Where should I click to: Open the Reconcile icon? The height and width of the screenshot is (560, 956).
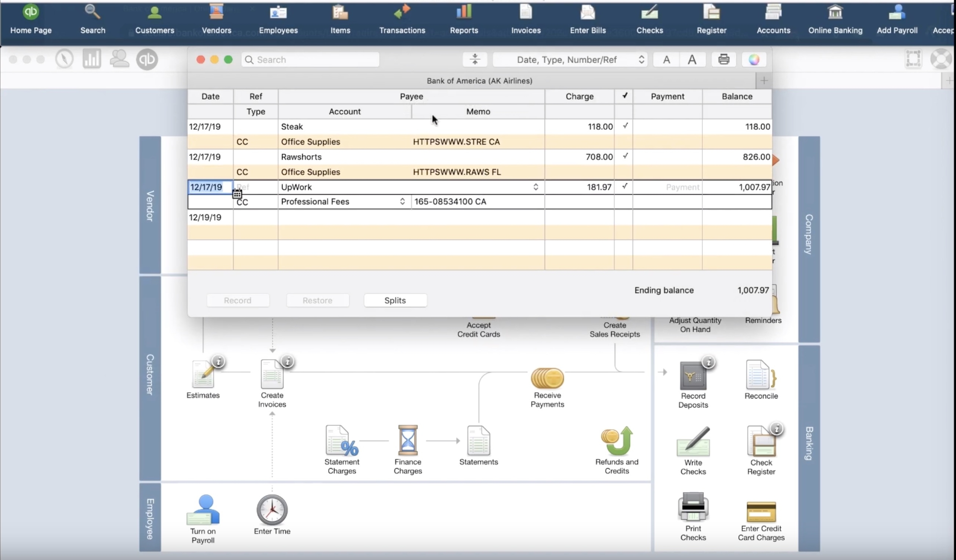point(761,375)
